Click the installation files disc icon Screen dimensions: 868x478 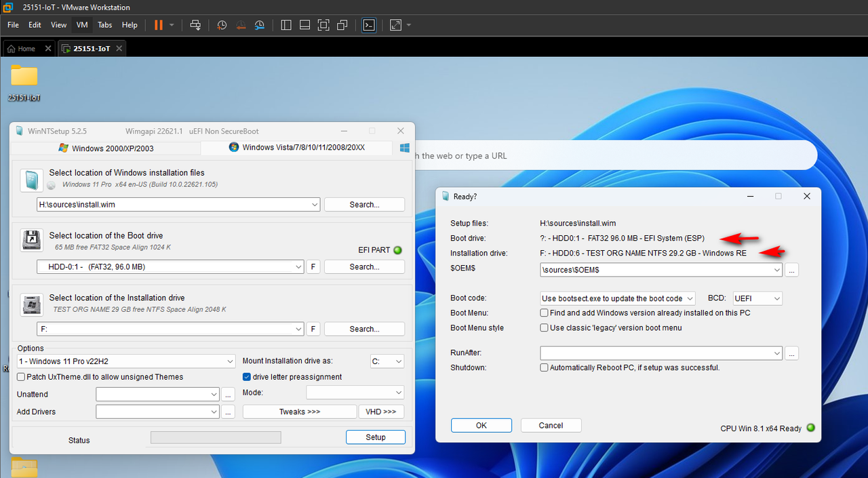pos(32,180)
